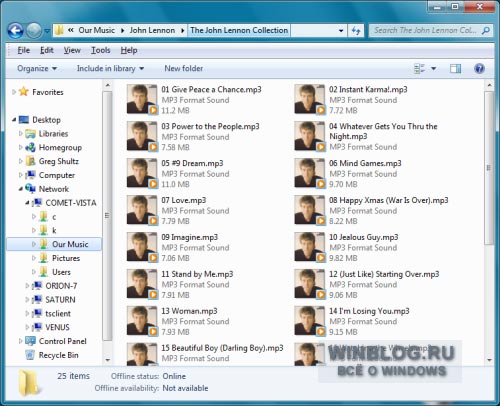The height and width of the screenshot is (406, 500).
Task: Click the Forward navigation arrow button
Action: point(34,31)
